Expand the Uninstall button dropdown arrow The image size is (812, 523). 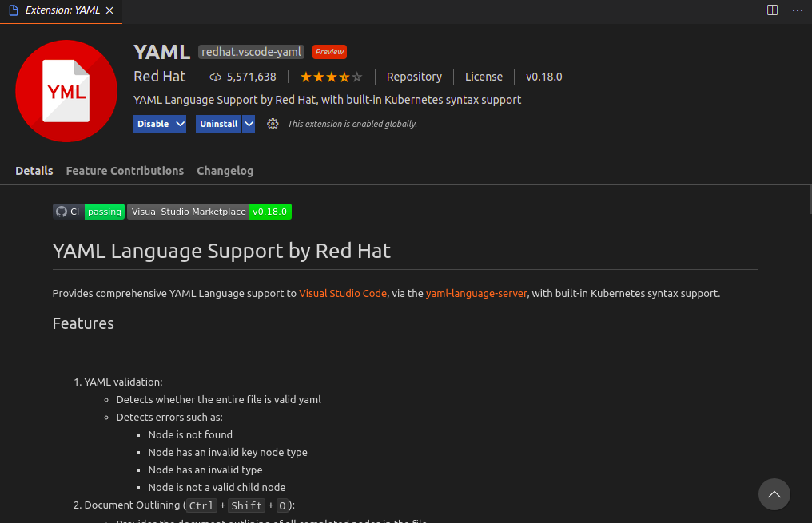[x=249, y=124]
